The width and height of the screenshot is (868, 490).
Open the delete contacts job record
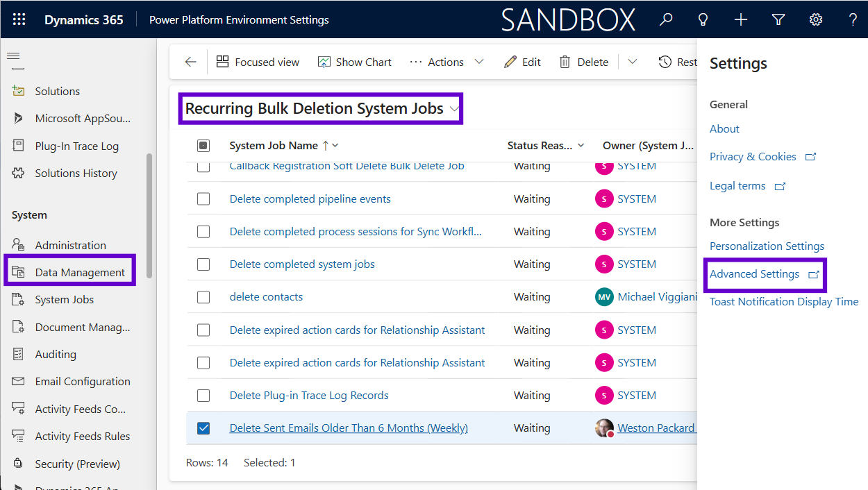pyautogui.click(x=266, y=297)
